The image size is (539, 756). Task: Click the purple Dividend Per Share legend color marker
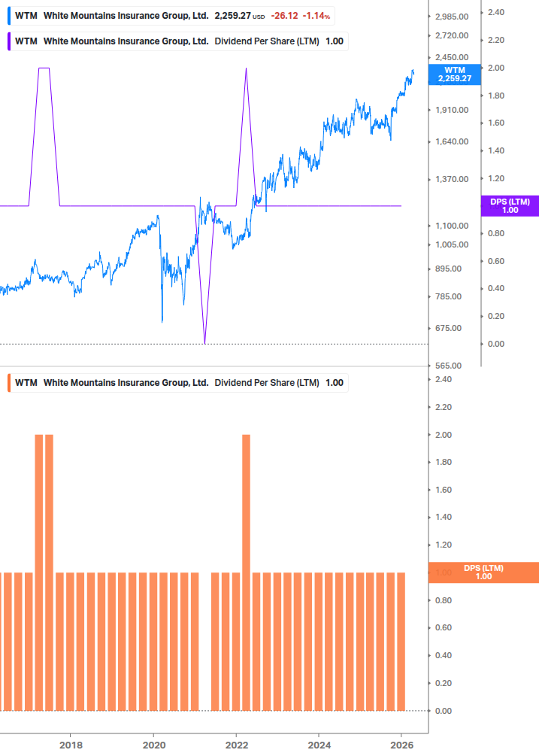9,41
